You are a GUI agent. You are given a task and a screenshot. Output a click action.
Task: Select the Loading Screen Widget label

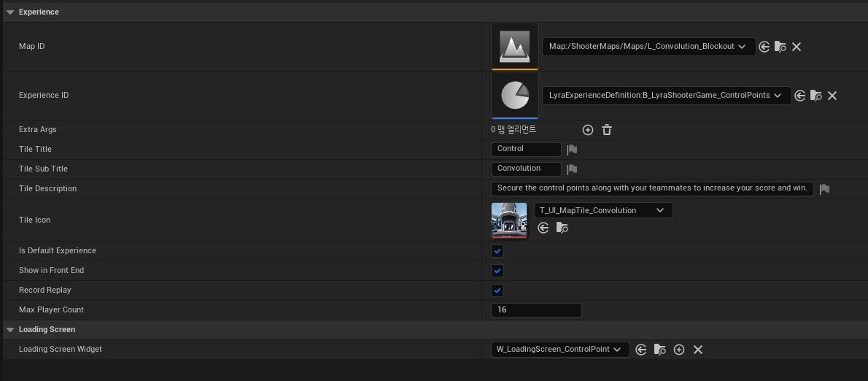tap(61, 350)
